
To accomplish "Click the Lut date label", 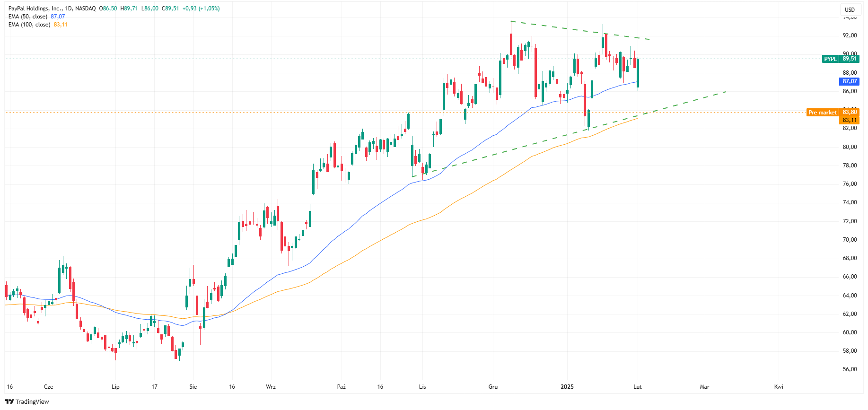I will click(638, 387).
